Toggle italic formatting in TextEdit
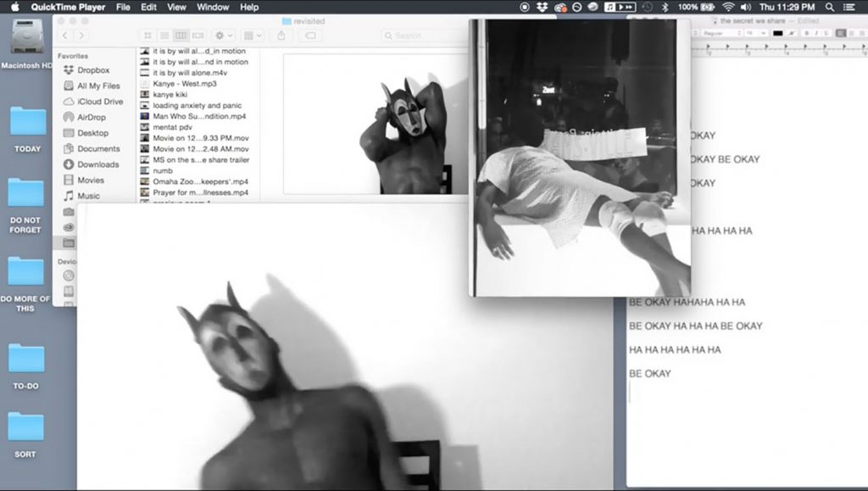This screenshot has width=868, height=491. (815, 33)
